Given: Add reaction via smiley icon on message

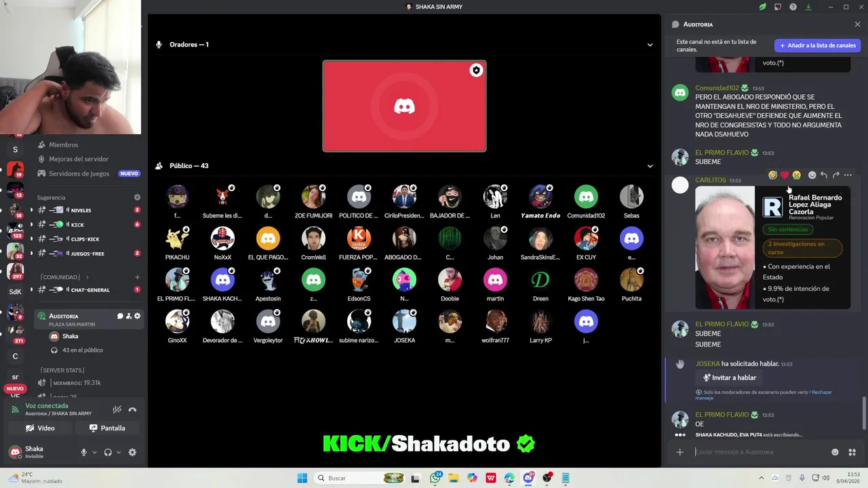Looking at the screenshot, I should pos(812,175).
